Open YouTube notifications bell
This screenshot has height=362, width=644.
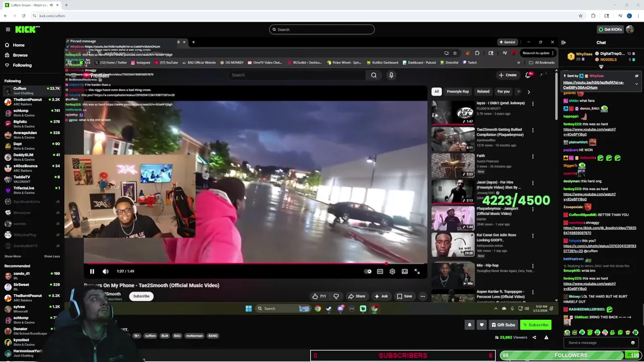(528, 75)
